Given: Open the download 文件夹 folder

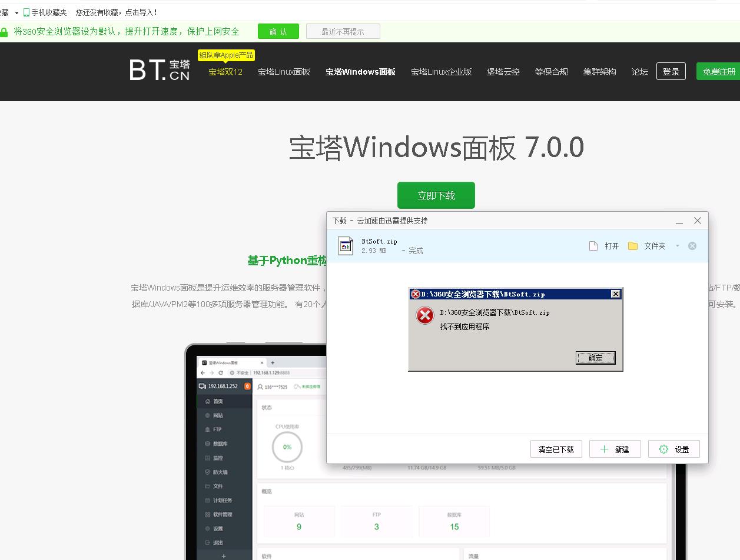Looking at the screenshot, I should [646, 246].
